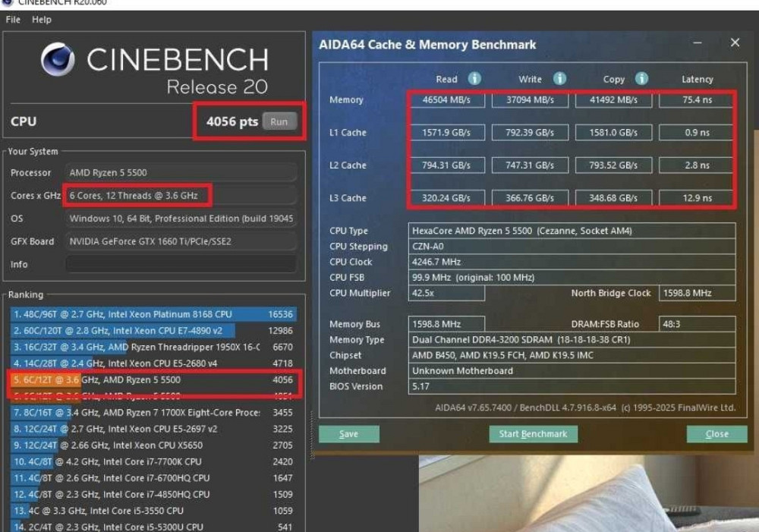The width and height of the screenshot is (759, 532).
Task: Open the Help menu
Action: [42, 20]
